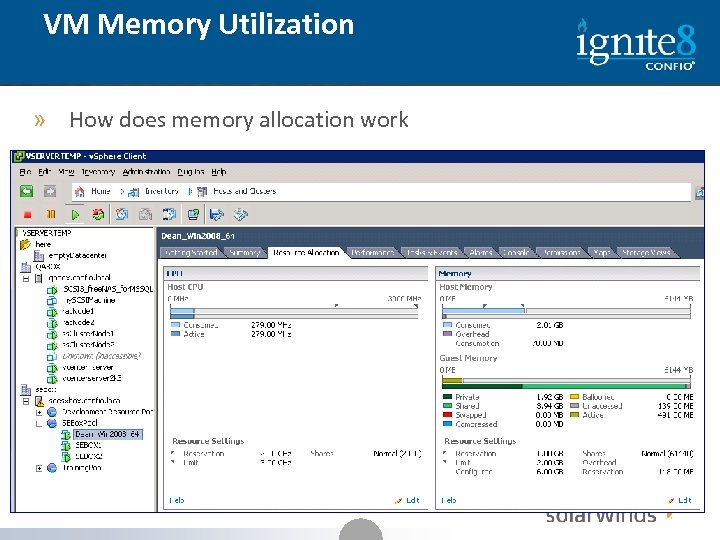
Task: Open the Plug-ins menu
Action: (191, 172)
